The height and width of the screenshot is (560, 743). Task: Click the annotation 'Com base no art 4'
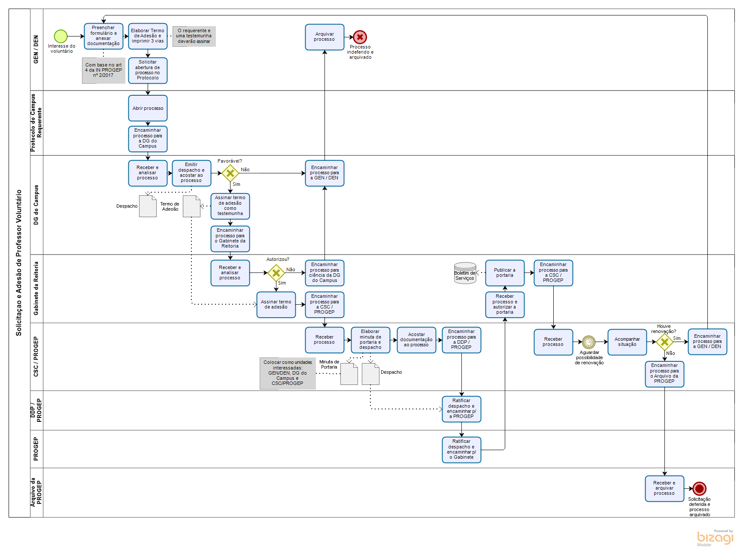coord(103,70)
